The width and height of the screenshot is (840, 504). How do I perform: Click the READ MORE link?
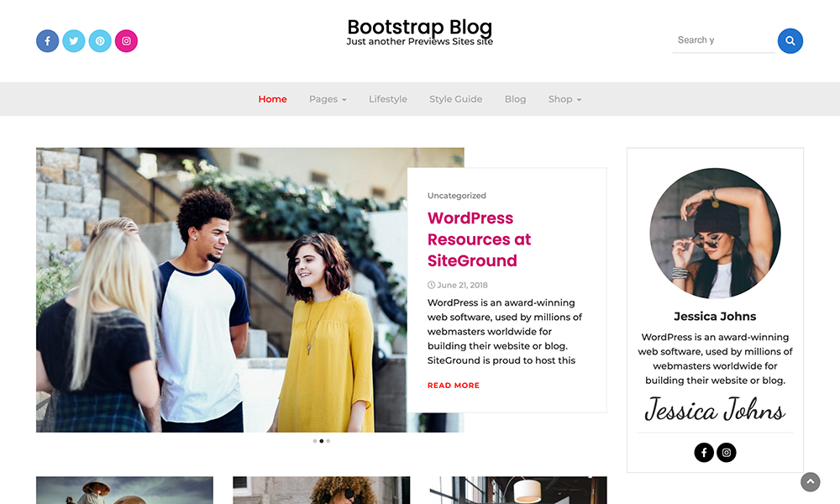point(454,386)
